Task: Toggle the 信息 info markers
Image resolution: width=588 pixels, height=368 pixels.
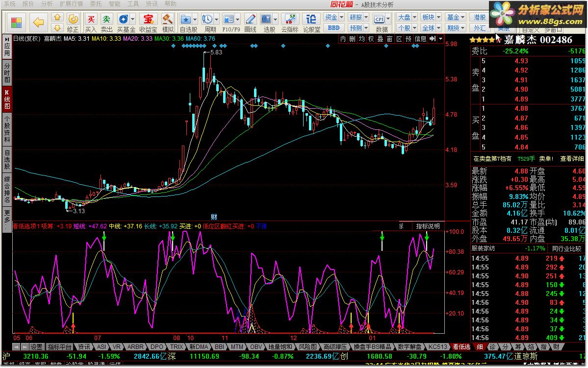Action: point(420,39)
